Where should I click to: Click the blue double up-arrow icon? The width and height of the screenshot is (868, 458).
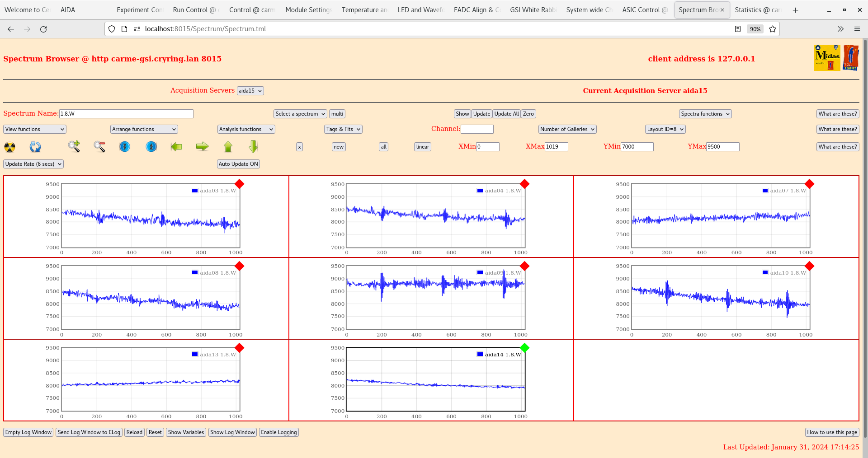click(151, 146)
